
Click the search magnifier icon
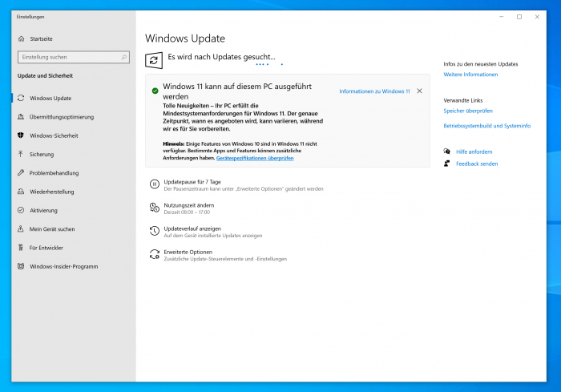123,57
